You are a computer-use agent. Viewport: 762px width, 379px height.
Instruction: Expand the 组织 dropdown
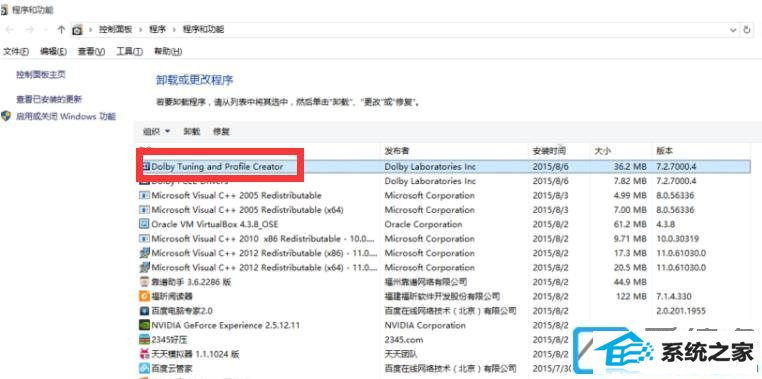(x=156, y=131)
